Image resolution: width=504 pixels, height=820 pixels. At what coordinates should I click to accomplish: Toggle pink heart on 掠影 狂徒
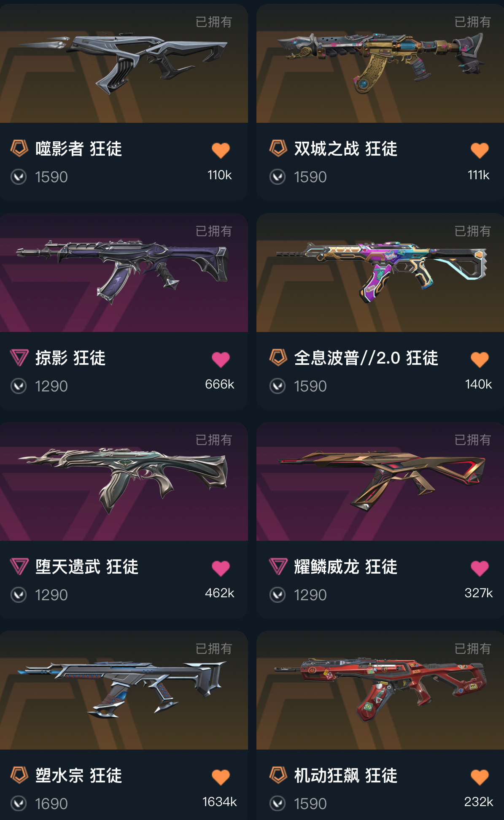(x=221, y=359)
